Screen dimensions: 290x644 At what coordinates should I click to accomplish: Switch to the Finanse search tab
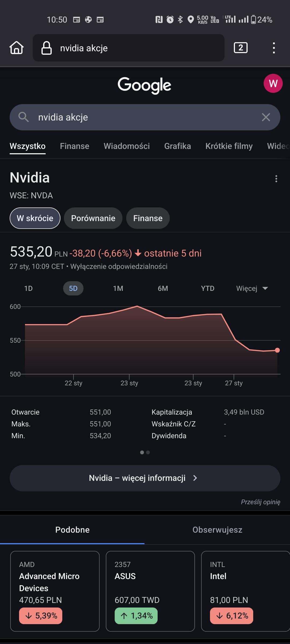[x=74, y=146]
